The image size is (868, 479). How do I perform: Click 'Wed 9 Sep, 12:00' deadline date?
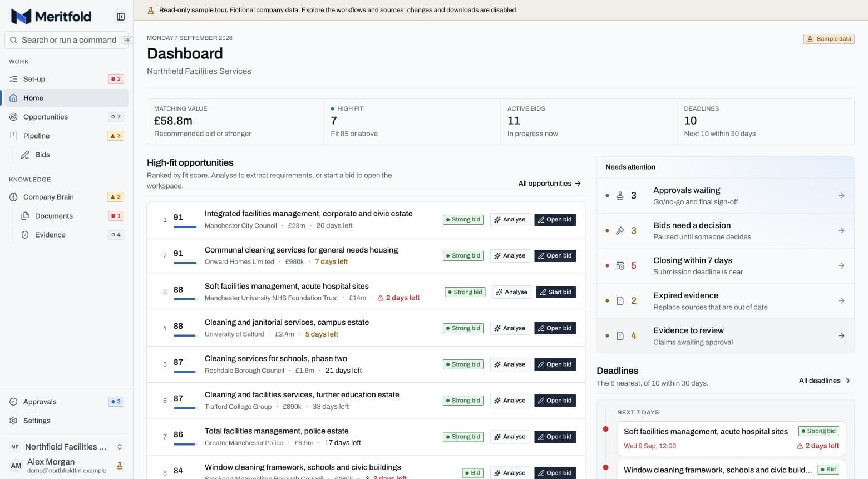click(650, 446)
